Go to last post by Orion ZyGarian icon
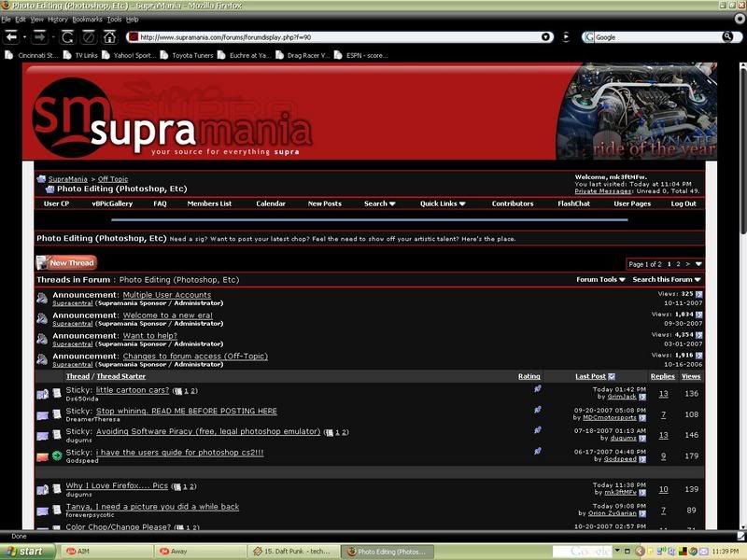Image resolution: width=747 pixels, height=560 pixels. [x=642, y=513]
